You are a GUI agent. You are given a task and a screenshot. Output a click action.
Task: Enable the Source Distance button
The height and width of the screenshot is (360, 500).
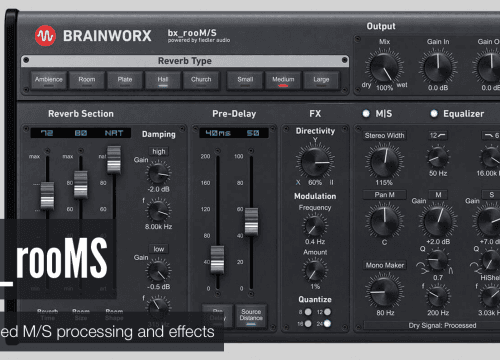[251, 316]
